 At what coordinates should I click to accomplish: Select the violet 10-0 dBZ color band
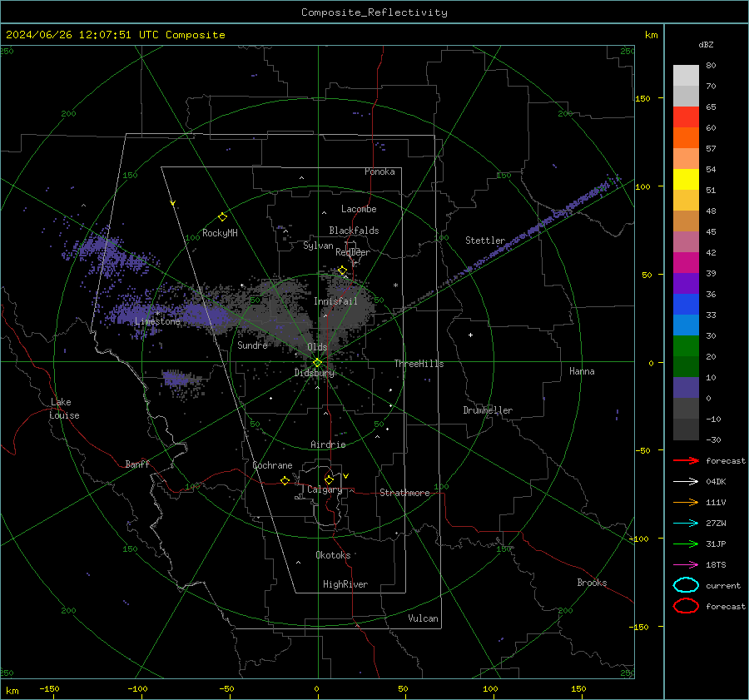[x=686, y=388]
